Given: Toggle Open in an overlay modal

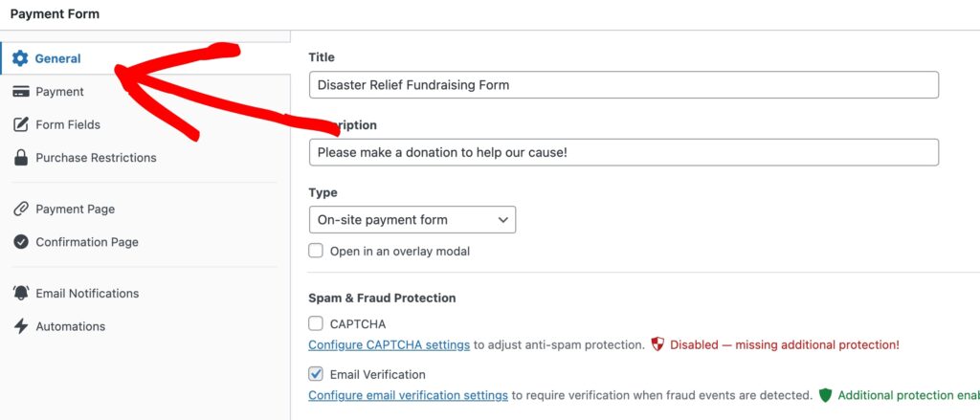Looking at the screenshot, I should tap(316, 251).
